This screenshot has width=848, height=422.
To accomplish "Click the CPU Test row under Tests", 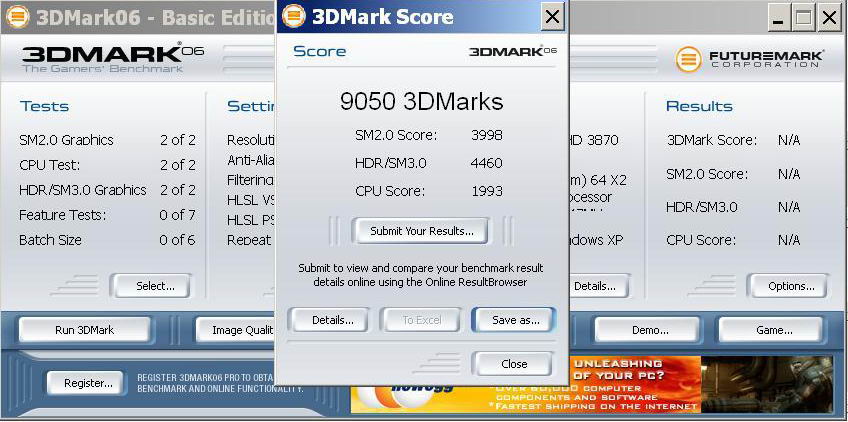I will point(107,165).
